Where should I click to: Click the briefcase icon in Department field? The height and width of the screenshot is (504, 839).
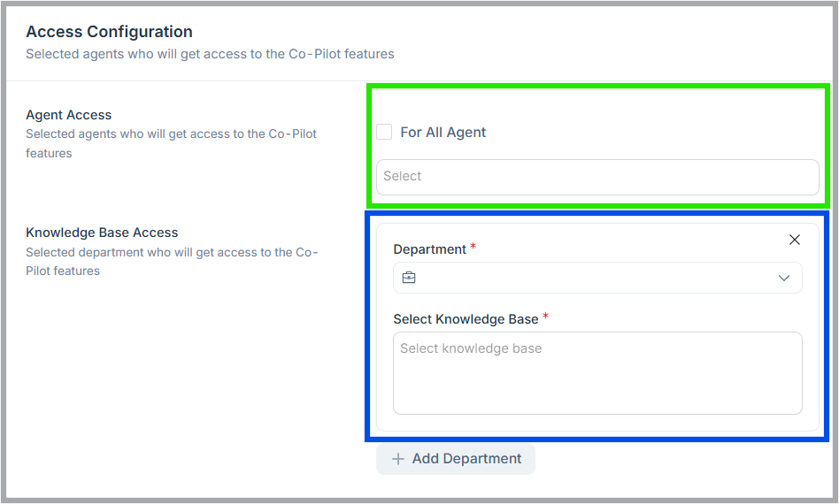409,278
